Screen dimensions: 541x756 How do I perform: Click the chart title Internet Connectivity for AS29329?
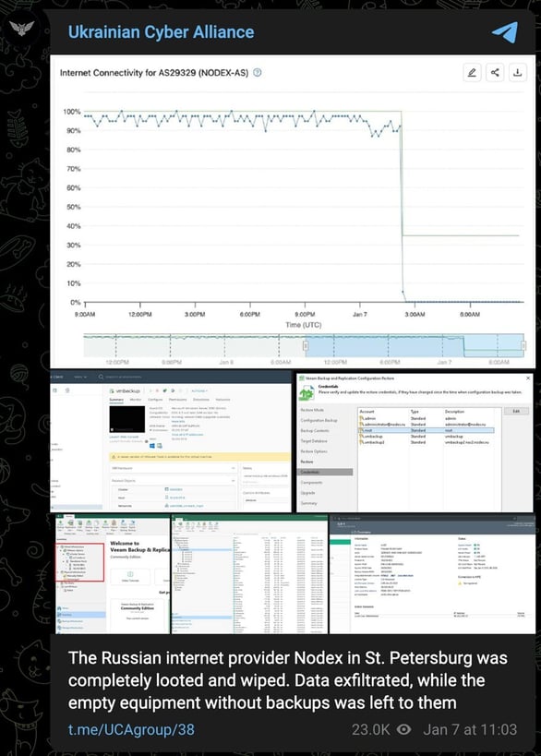pos(154,73)
